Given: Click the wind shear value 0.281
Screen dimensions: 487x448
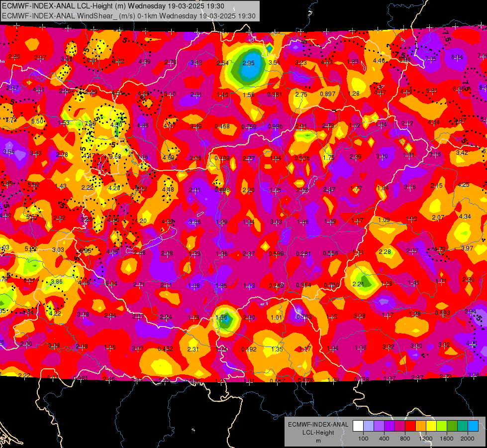Looking at the screenshot, I should [303, 254].
